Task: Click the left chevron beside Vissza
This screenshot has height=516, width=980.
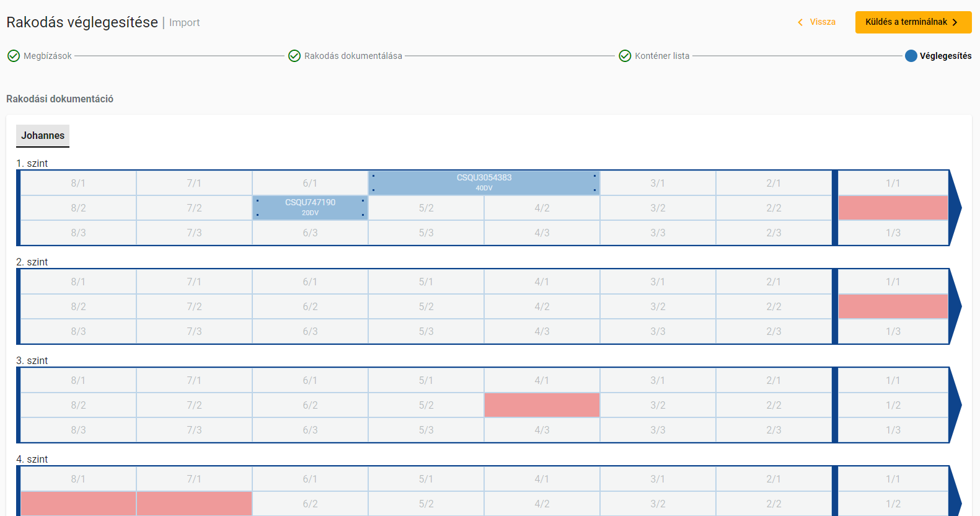Action: coord(800,22)
